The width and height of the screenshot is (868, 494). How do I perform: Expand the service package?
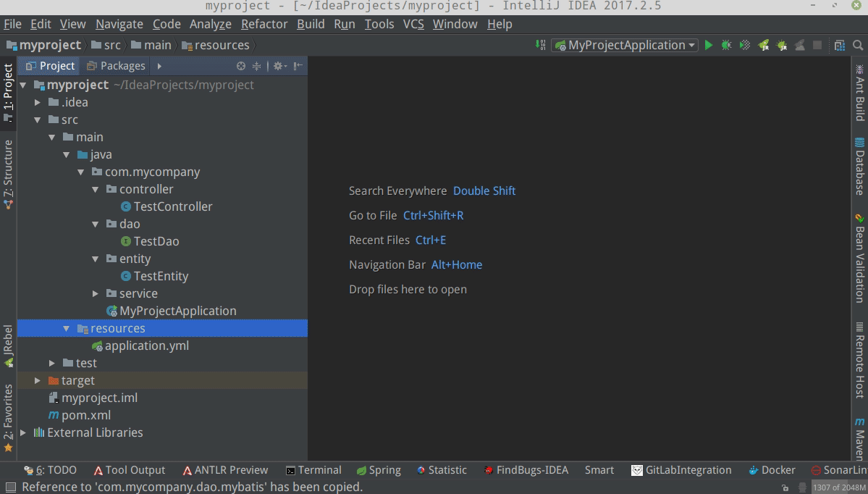point(96,293)
